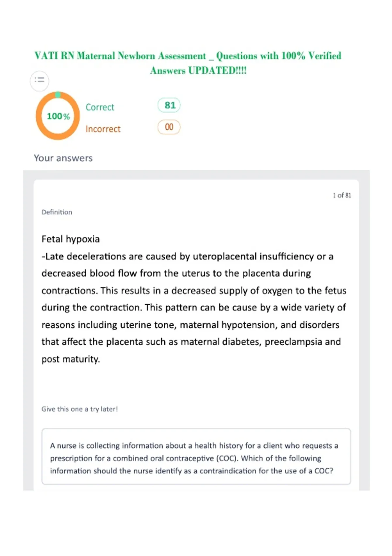
Task: Click the Incorrect count badge 00
Action: click(x=169, y=127)
